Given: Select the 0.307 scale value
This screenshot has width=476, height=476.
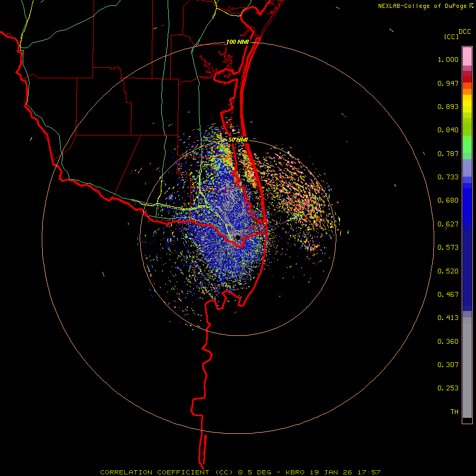Looking at the screenshot, I should point(448,365).
